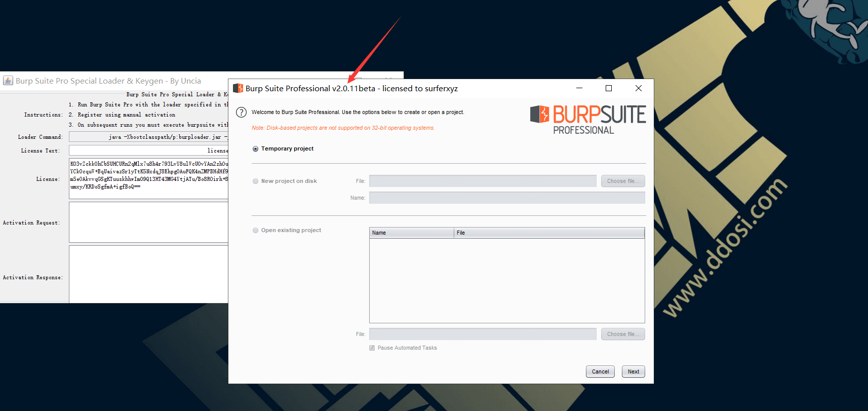
Task: Click the BURPSUITE PROFESSIONAL logo image
Action: pyautogui.click(x=588, y=120)
